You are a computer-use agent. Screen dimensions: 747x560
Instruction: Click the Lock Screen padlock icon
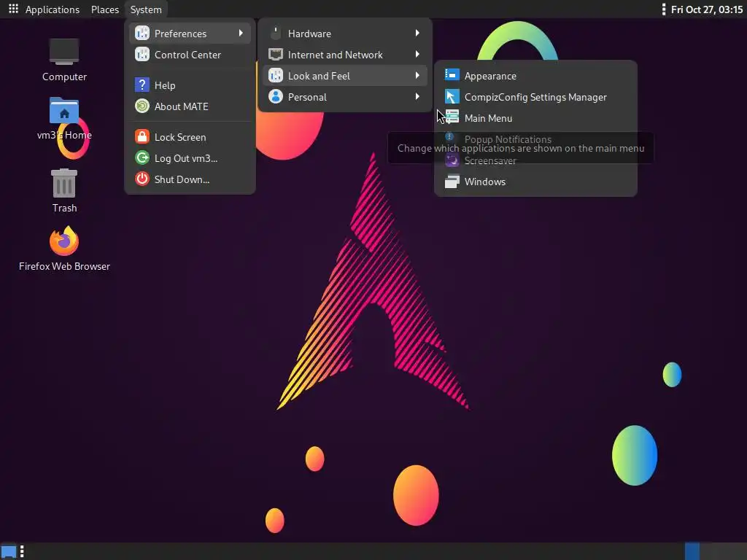click(142, 136)
